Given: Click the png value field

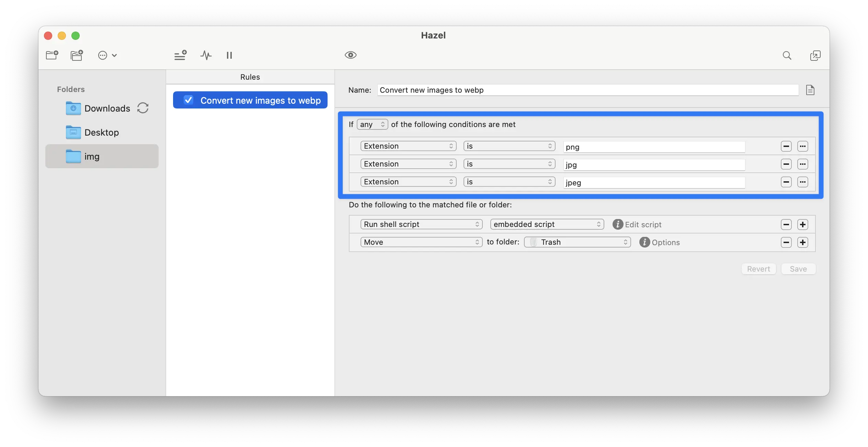Looking at the screenshot, I should coord(654,147).
